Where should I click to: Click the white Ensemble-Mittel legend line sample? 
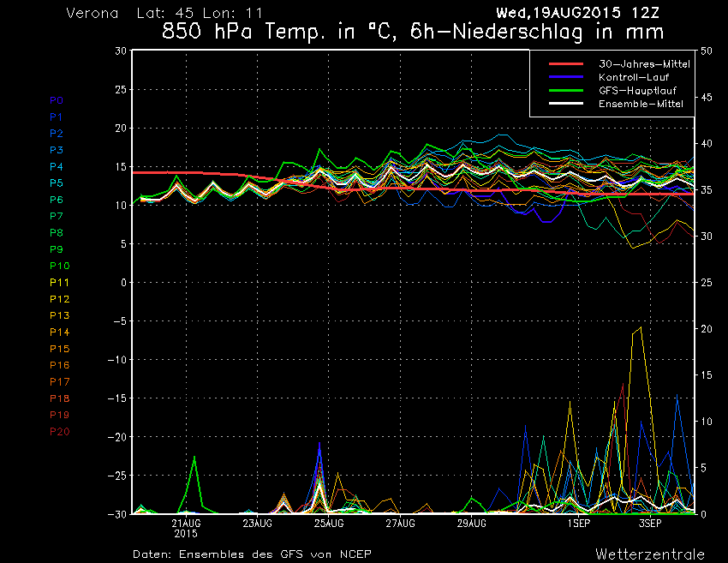566,103
